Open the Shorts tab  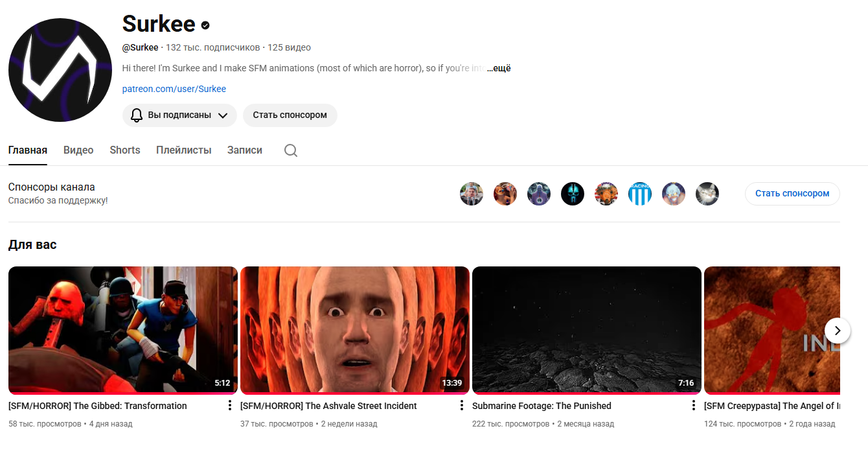125,150
